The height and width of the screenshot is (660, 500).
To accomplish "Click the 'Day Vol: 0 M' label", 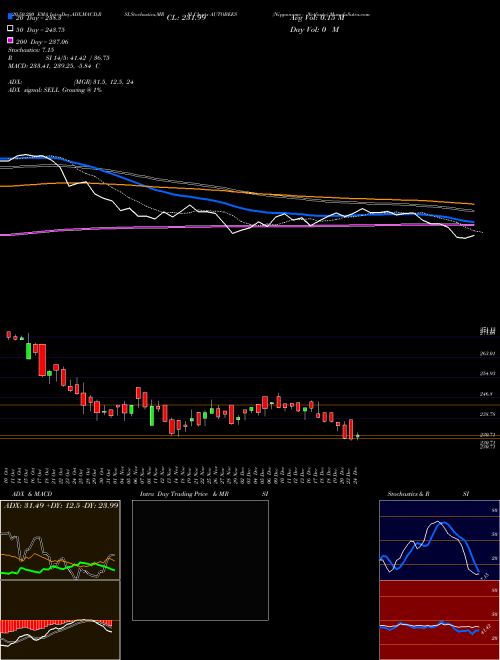I will (x=314, y=29).
